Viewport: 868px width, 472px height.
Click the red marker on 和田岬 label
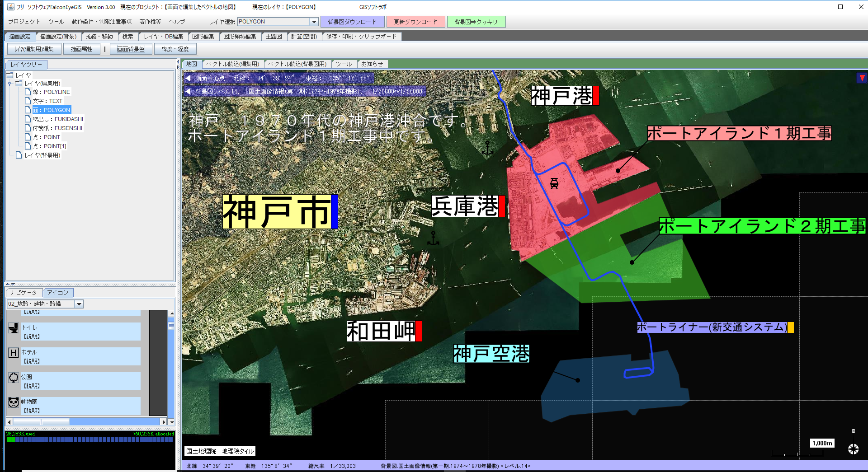coord(419,331)
